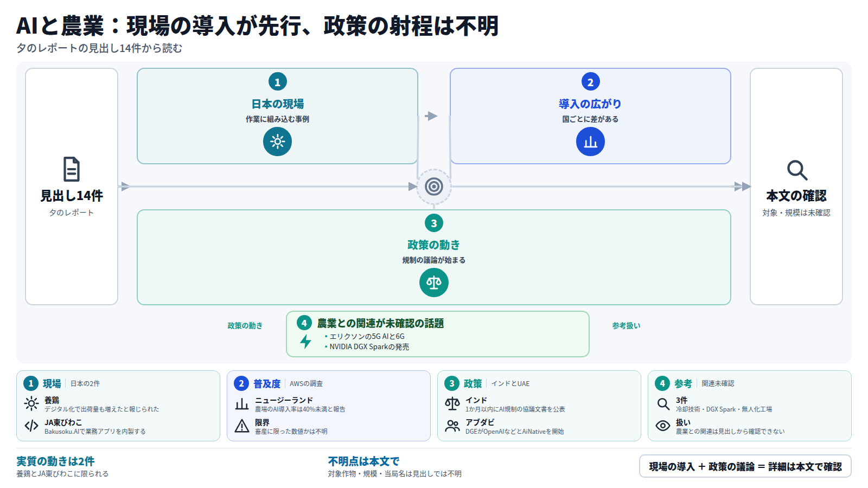
Task: Click the 実質の動きは2件 footer heading
Action: (55, 461)
